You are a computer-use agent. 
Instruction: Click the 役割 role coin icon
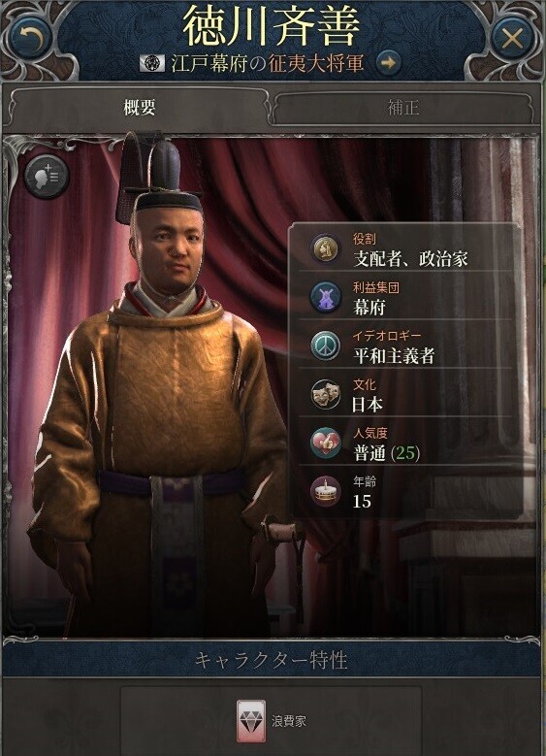click(325, 248)
